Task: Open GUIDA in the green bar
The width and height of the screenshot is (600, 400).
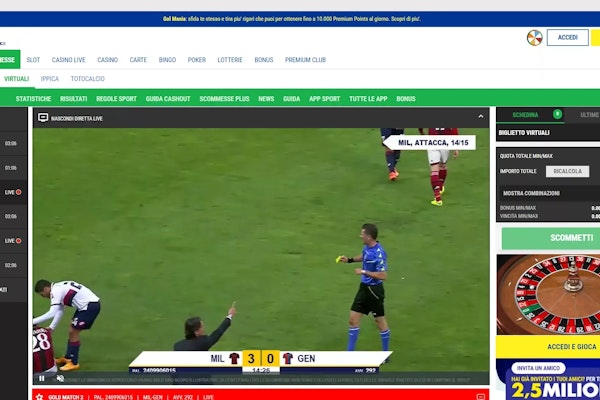Action: pyautogui.click(x=292, y=99)
